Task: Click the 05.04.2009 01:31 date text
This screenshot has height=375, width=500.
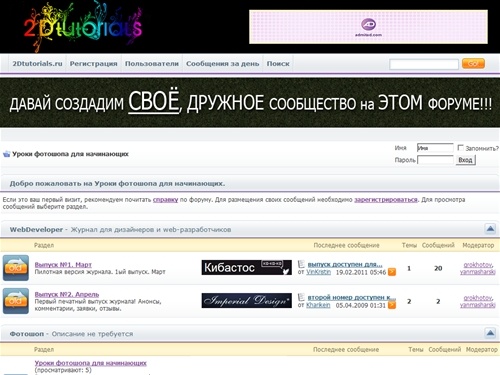Action: [x=361, y=305]
